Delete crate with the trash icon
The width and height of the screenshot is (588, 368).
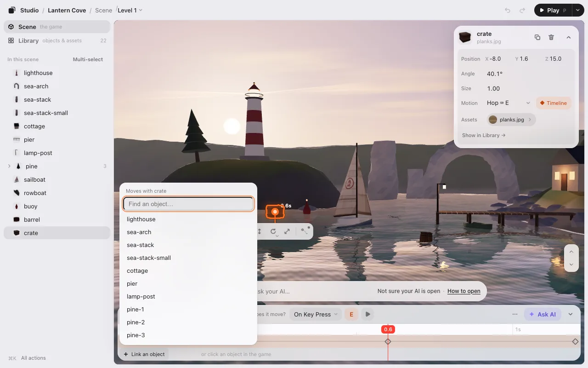pos(551,37)
